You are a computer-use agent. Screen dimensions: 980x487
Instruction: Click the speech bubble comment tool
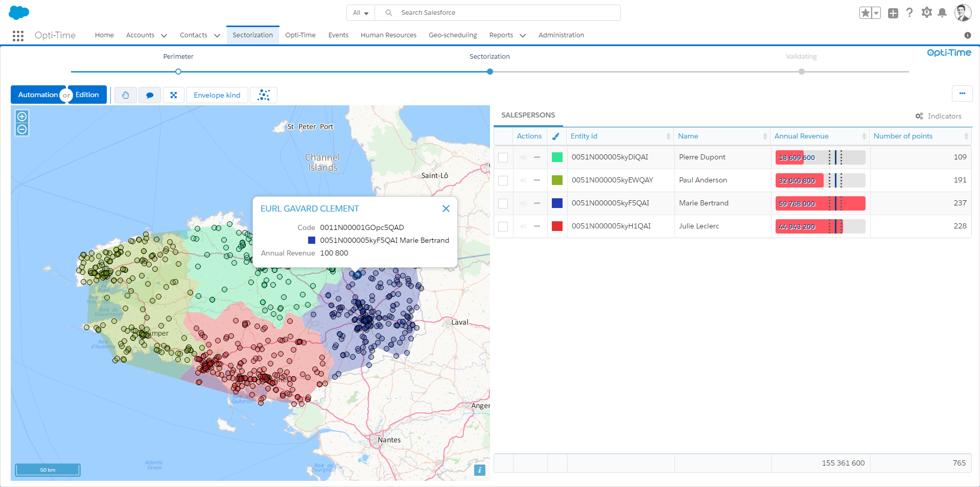pos(150,95)
